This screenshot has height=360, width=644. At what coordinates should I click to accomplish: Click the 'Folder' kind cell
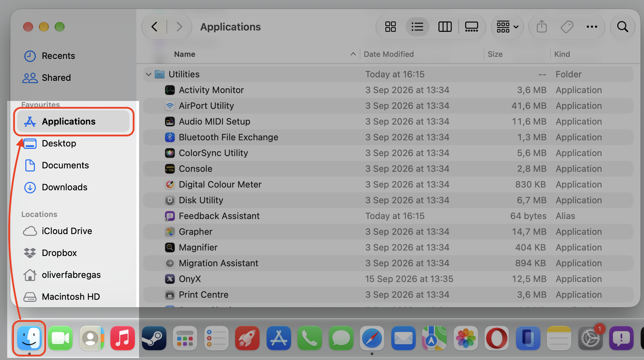pyautogui.click(x=569, y=74)
